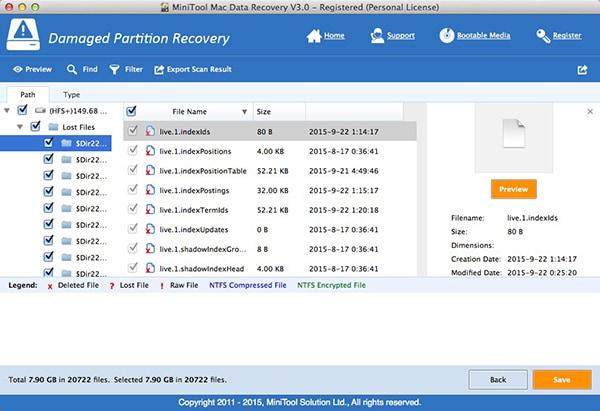Uncheck the live.1.indexIds checkbox
Screen dimensions: 600x411
132,131
